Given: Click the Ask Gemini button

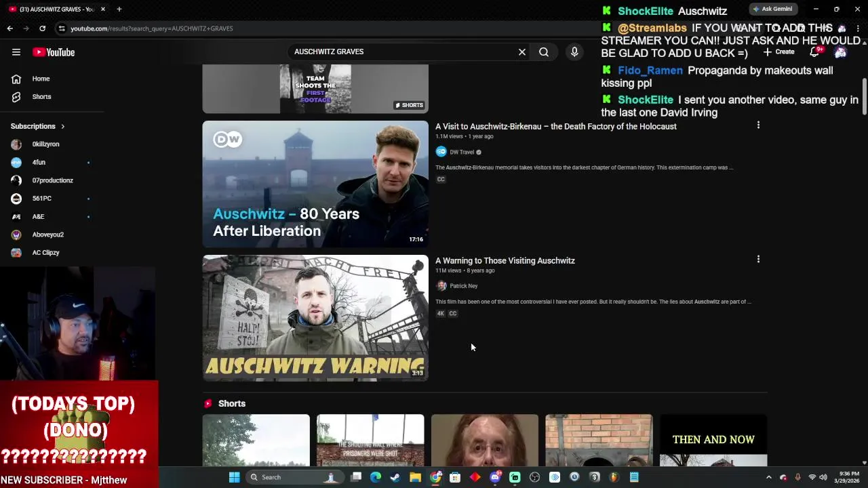Looking at the screenshot, I should click(772, 9).
